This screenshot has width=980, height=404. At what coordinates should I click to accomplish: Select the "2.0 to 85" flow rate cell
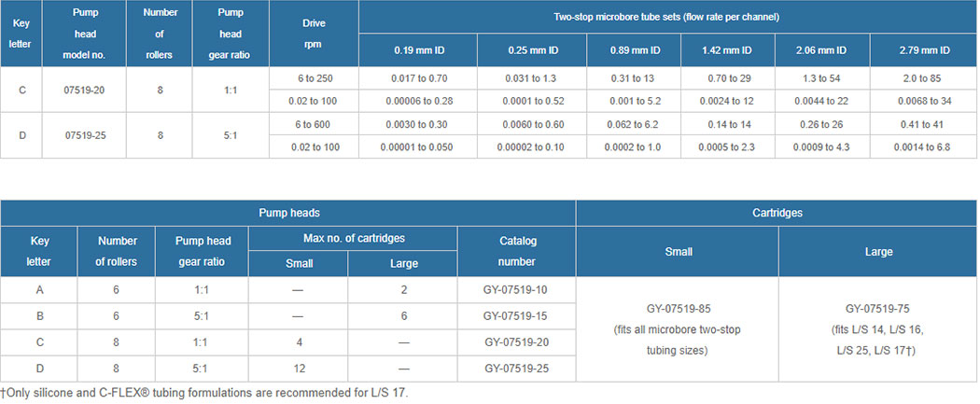click(924, 79)
